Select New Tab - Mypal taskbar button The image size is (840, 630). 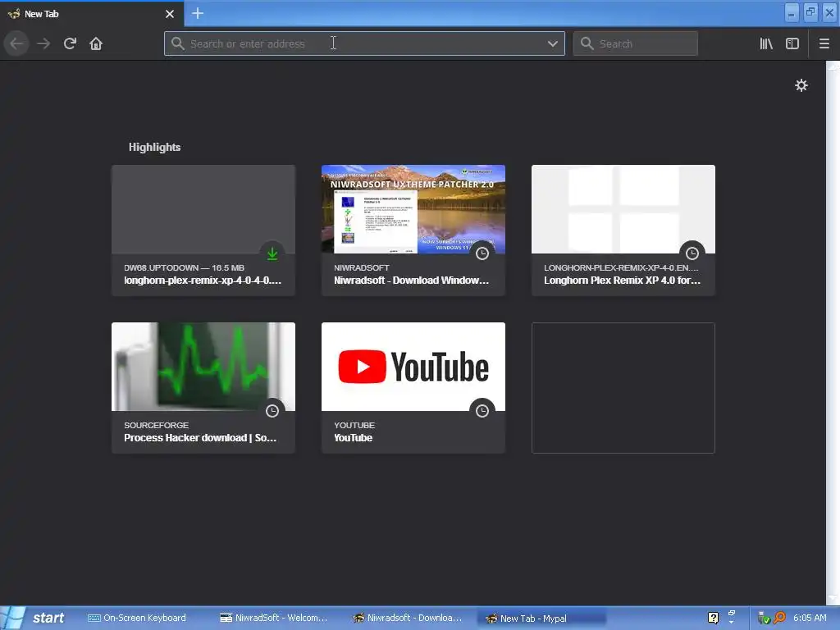coord(541,619)
